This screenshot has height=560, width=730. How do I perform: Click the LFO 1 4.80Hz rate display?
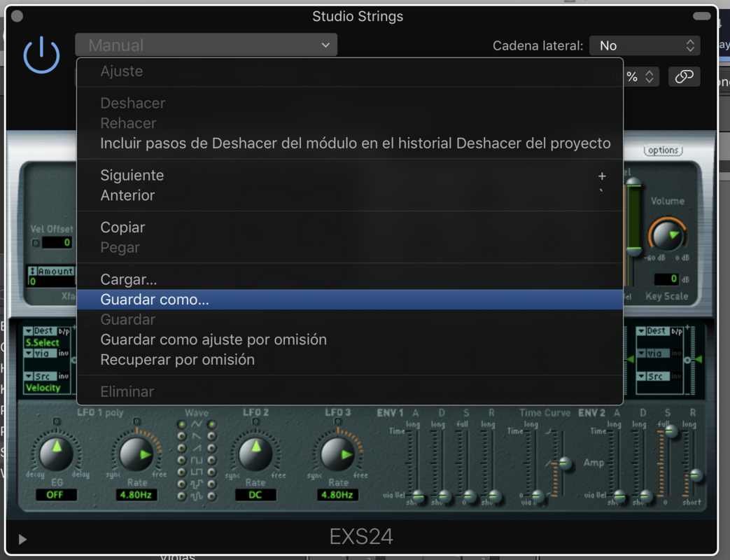[x=136, y=495]
